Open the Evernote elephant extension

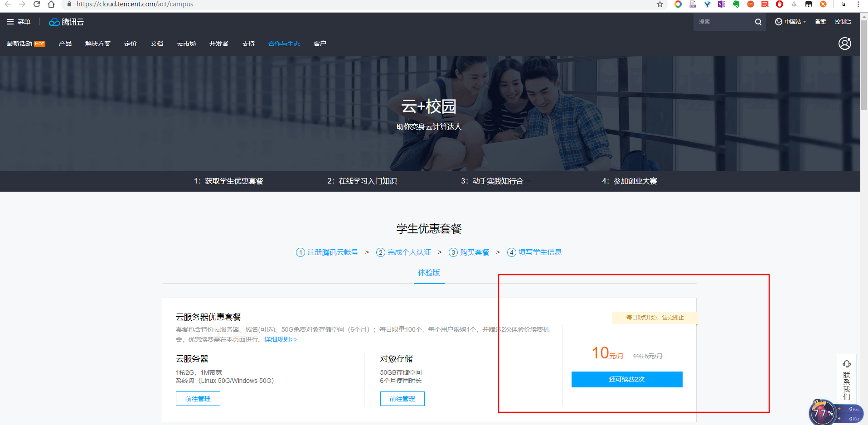[x=736, y=4]
